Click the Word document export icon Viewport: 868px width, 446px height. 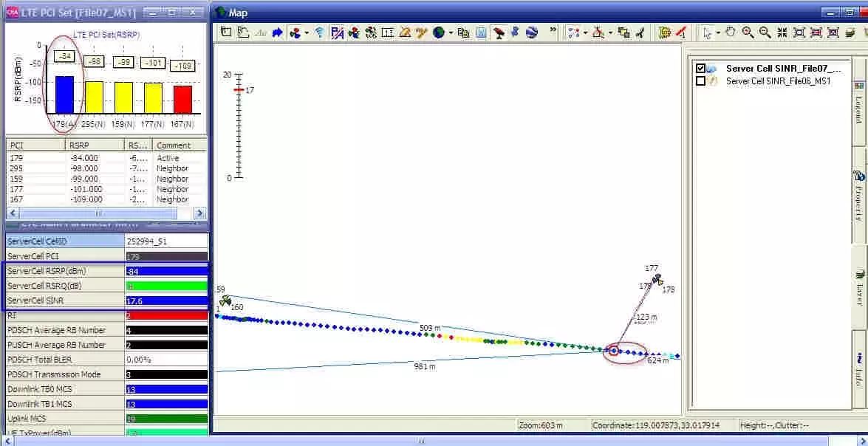pyautogui.click(x=481, y=32)
